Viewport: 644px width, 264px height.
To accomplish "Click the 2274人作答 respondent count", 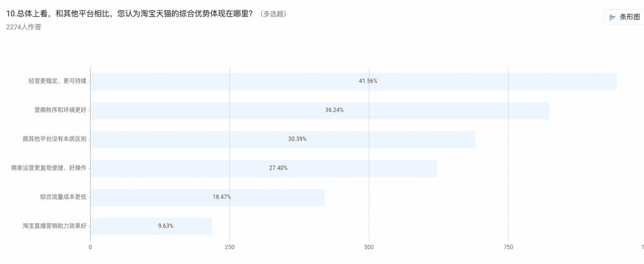I will point(24,27).
